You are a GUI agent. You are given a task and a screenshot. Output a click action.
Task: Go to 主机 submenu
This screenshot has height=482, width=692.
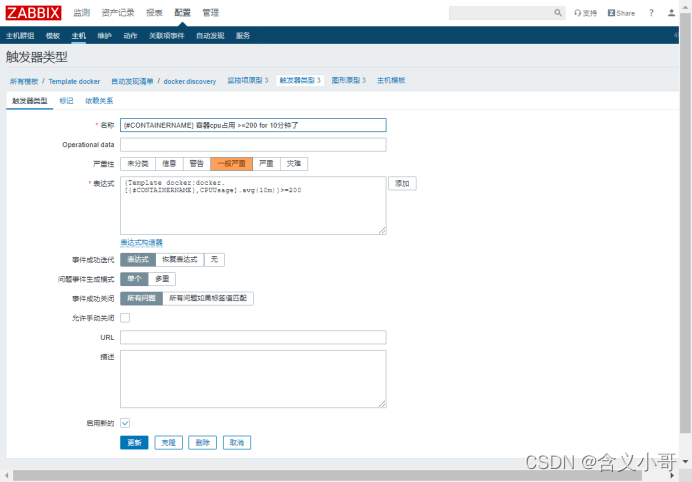[79, 36]
